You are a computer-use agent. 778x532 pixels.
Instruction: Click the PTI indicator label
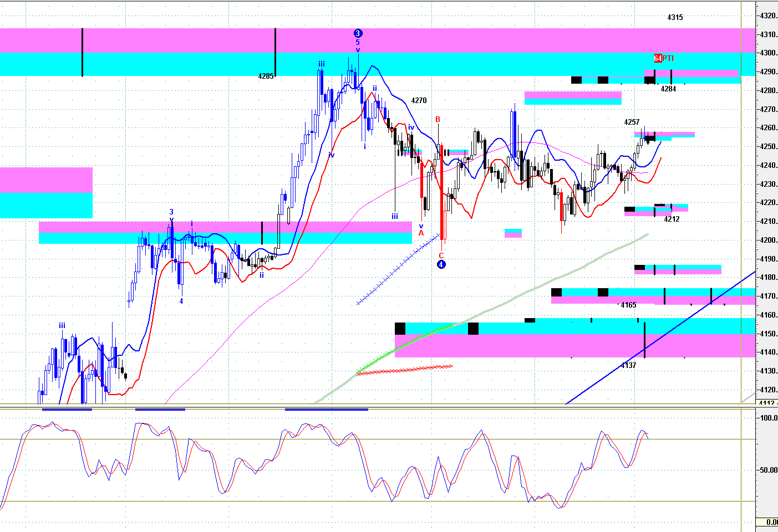(668, 58)
